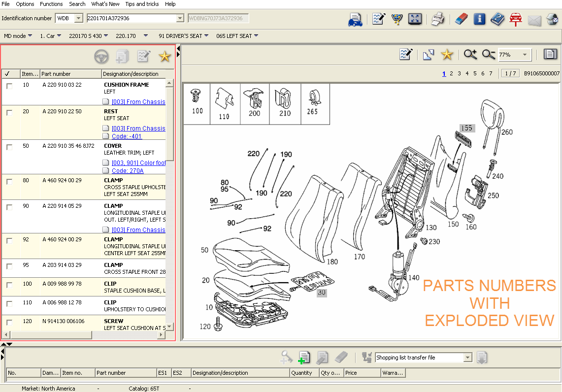Select page 4 of the exploded view
This screenshot has width=562, height=392.
pyautogui.click(x=466, y=73)
